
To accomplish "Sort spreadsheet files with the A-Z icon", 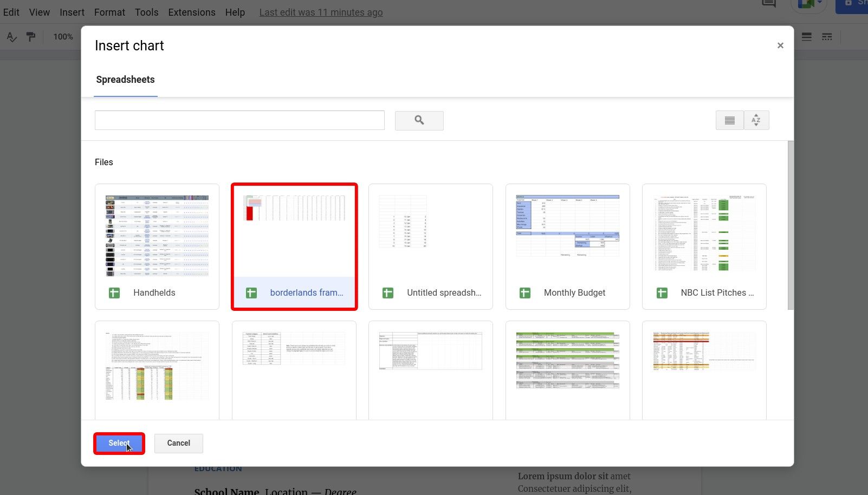I will [756, 120].
